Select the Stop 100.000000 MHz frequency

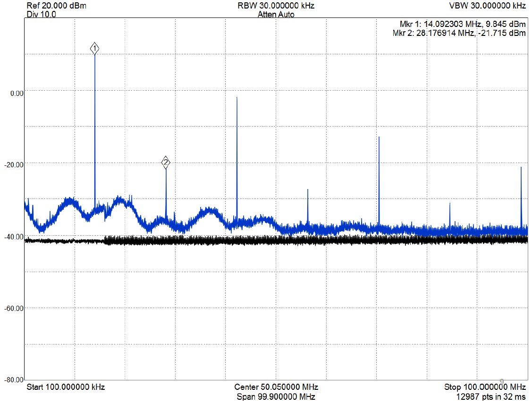[x=485, y=387]
